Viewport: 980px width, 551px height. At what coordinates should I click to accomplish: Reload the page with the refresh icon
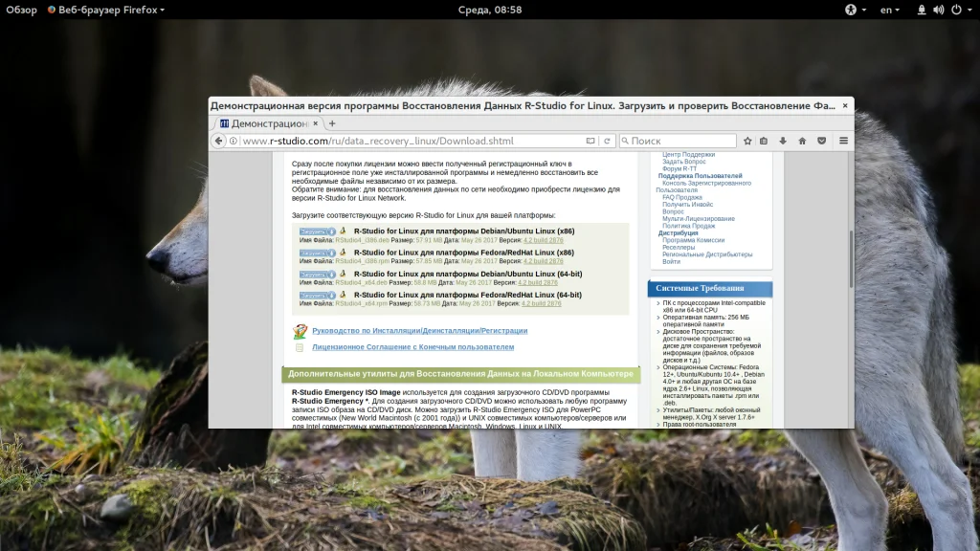pyautogui.click(x=606, y=141)
